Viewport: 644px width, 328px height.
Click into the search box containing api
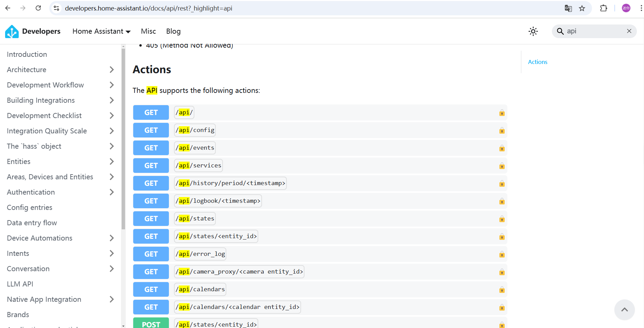(595, 31)
